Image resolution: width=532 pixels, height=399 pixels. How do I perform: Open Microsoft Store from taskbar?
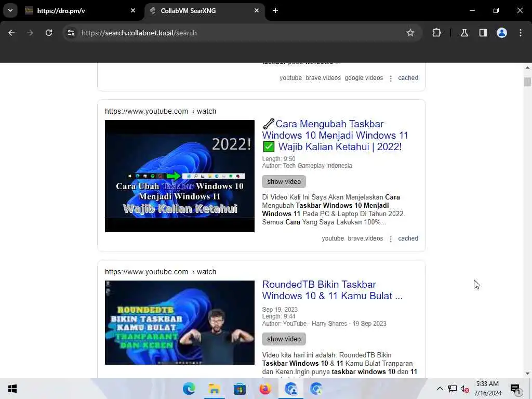[240, 389]
